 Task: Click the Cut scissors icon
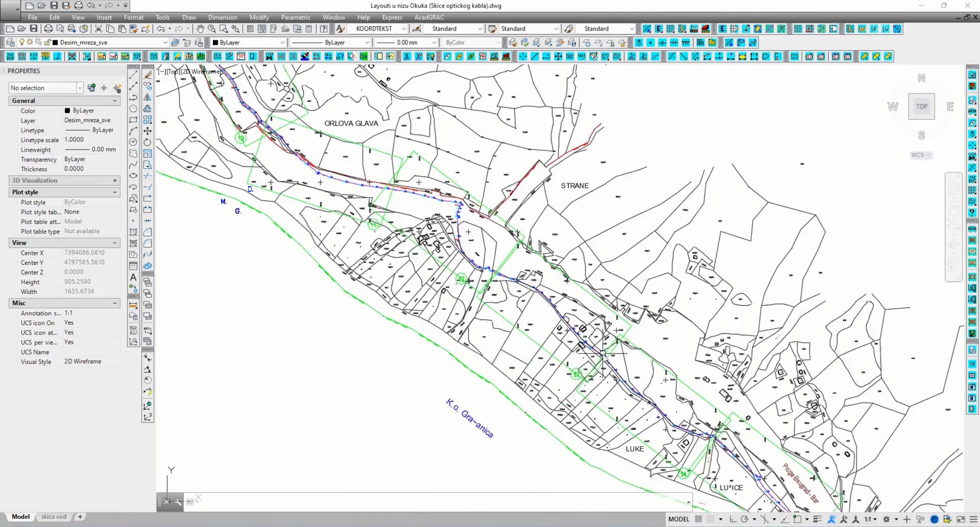pos(98,29)
